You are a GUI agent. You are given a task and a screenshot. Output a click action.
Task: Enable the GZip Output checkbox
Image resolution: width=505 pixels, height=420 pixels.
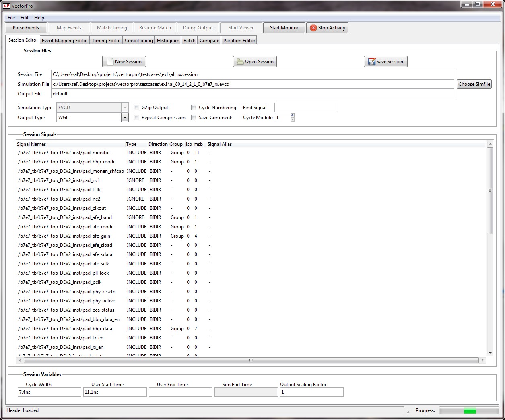point(137,107)
